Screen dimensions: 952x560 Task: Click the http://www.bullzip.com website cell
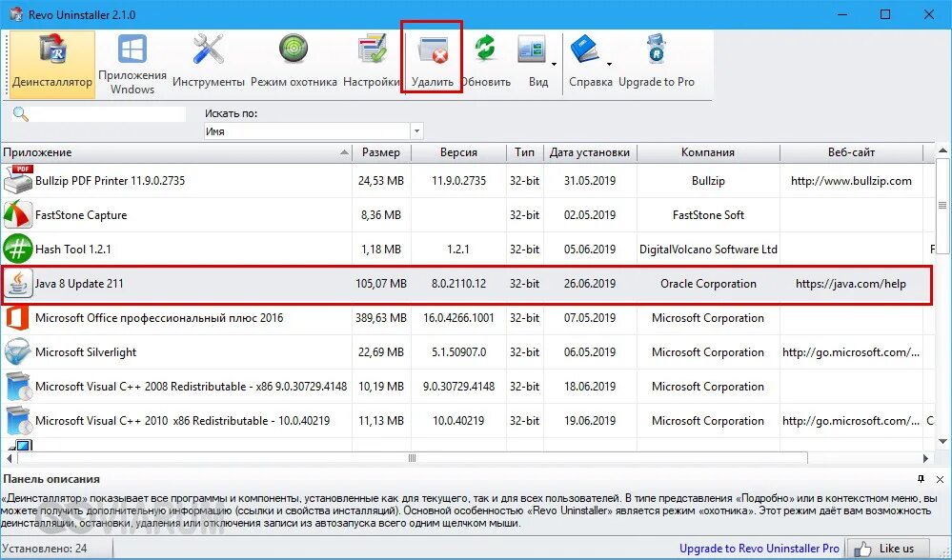(851, 181)
